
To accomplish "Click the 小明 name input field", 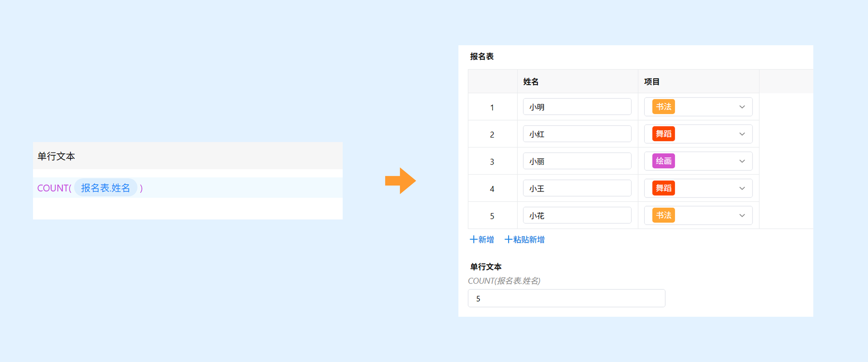I will [577, 107].
